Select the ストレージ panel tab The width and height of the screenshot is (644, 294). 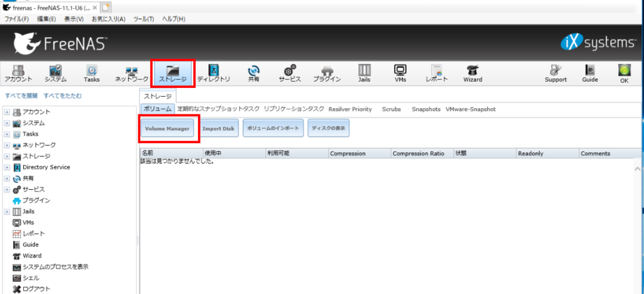coord(158,96)
